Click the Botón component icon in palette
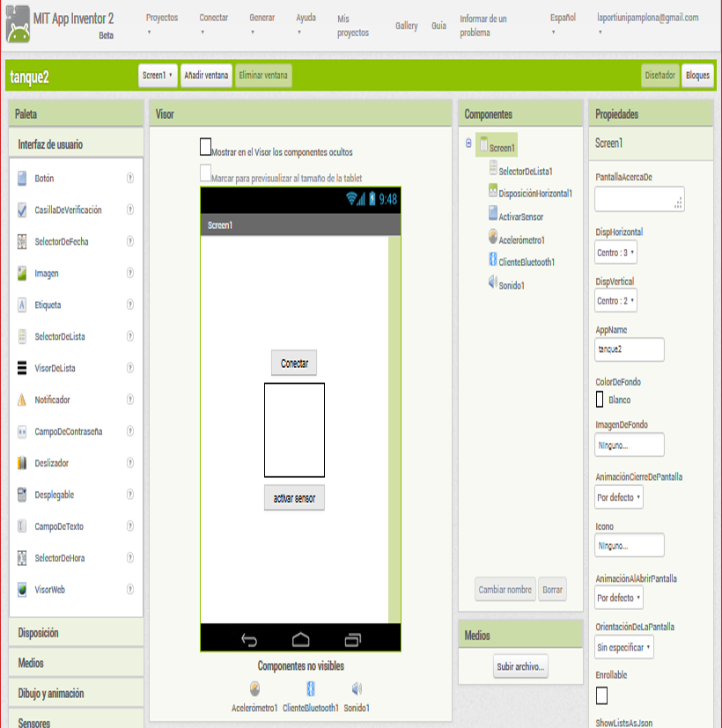The height and width of the screenshot is (728, 722). point(22,178)
